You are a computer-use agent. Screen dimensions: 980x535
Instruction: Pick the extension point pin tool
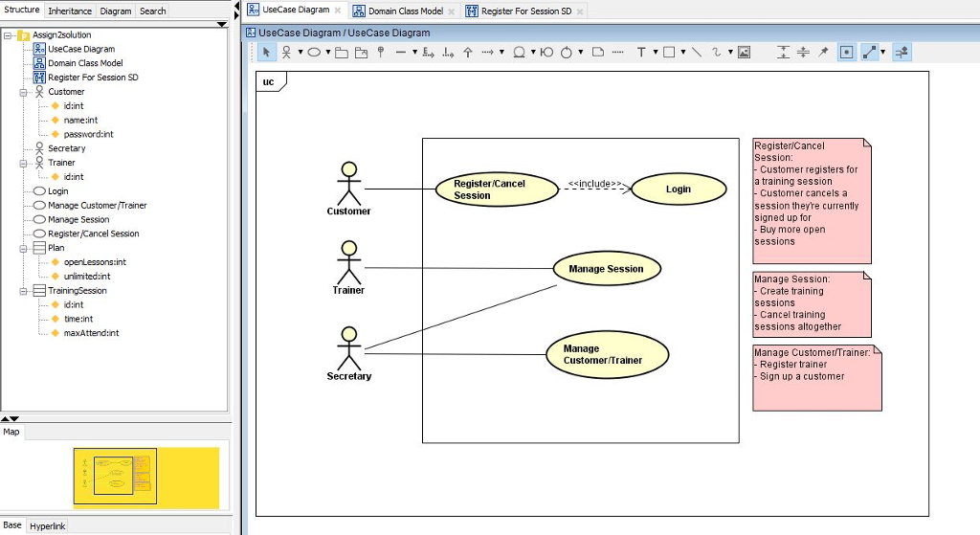pos(381,53)
